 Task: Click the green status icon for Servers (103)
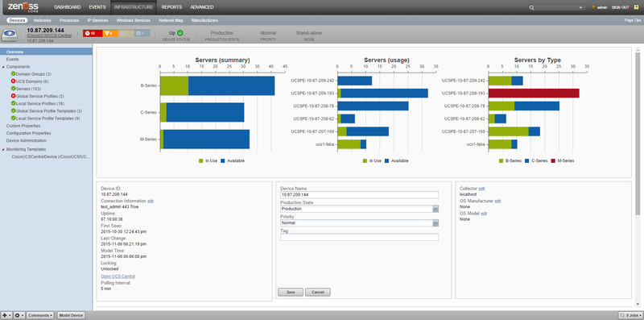pos(13,89)
